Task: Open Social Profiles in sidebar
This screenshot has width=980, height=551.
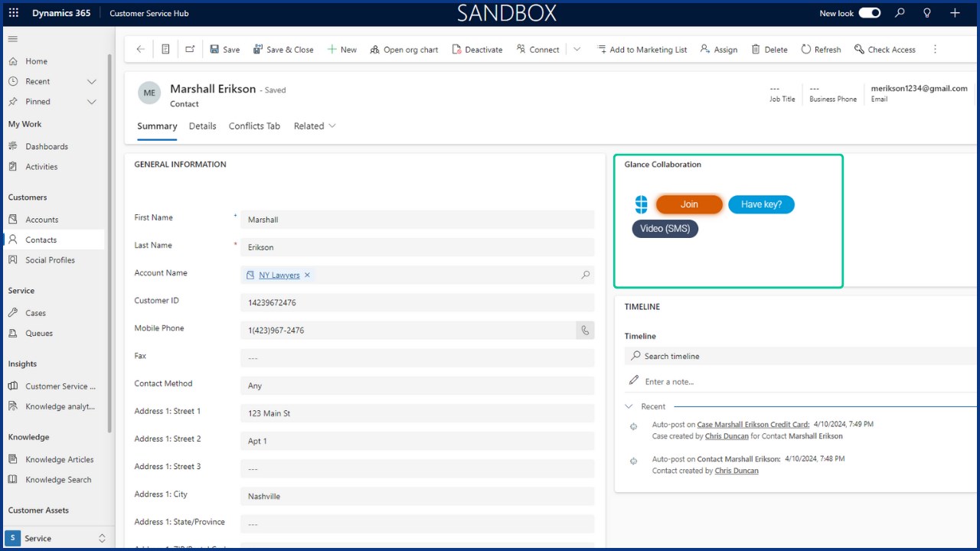Action: click(50, 260)
